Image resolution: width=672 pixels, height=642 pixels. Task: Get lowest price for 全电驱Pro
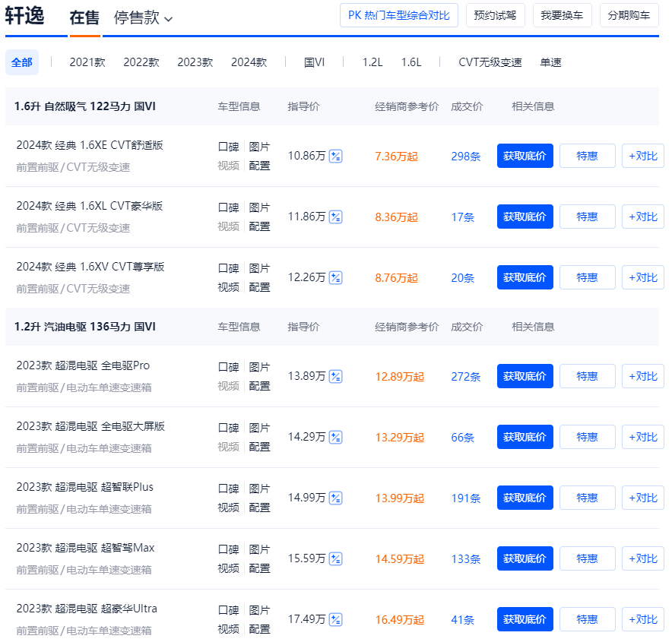point(525,376)
